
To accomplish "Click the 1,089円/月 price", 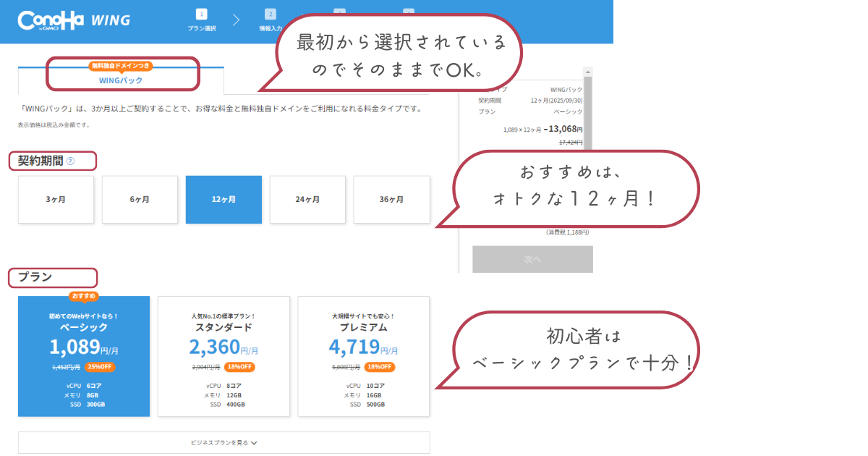I will pyautogui.click(x=84, y=347).
